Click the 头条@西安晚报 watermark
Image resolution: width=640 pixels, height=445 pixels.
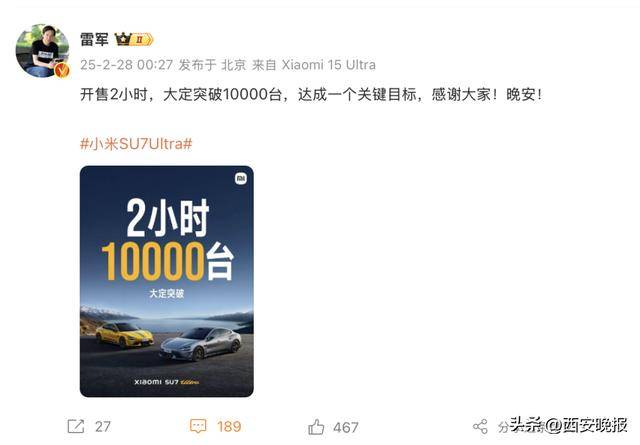coord(569,425)
